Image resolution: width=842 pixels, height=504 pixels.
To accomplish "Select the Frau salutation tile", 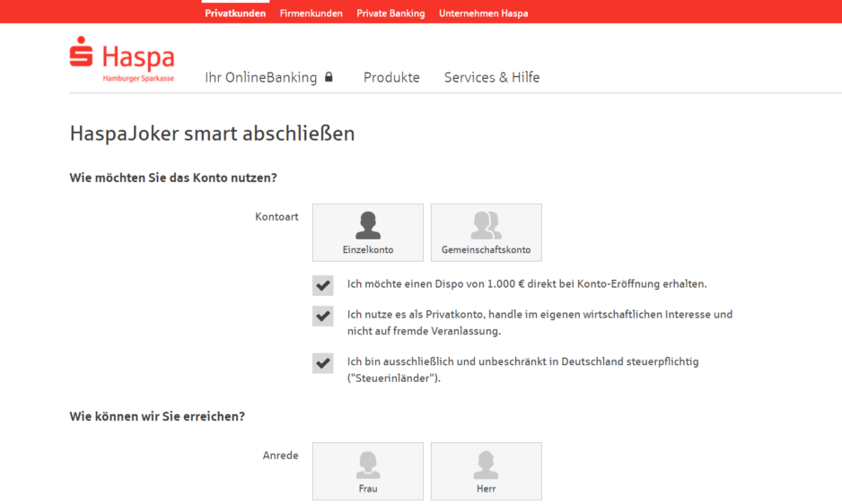I will coord(367,471).
